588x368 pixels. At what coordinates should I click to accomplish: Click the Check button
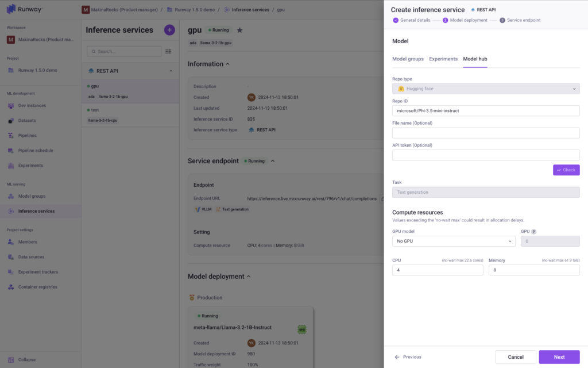coord(566,170)
